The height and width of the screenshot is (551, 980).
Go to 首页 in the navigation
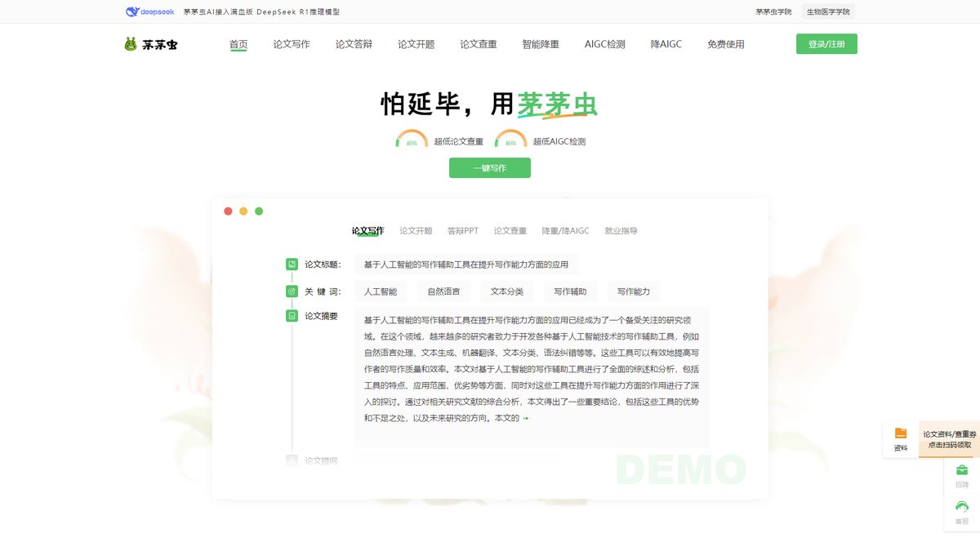[x=238, y=44]
